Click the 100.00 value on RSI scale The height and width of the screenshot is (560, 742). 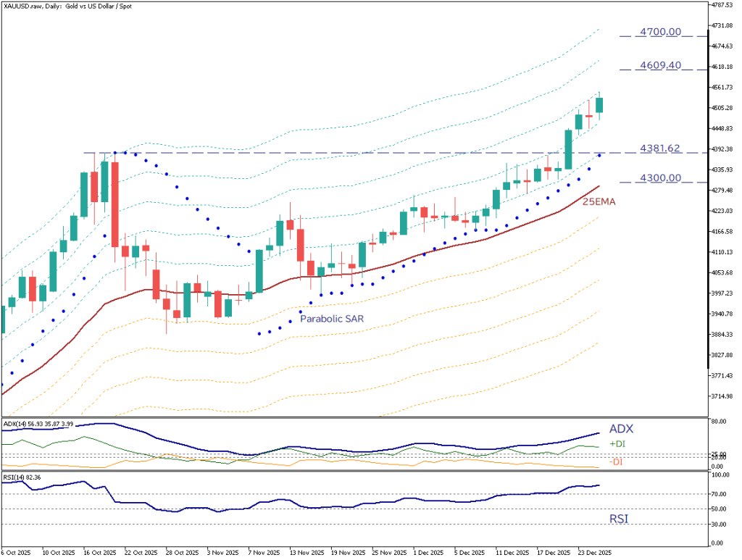tap(720, 476)
